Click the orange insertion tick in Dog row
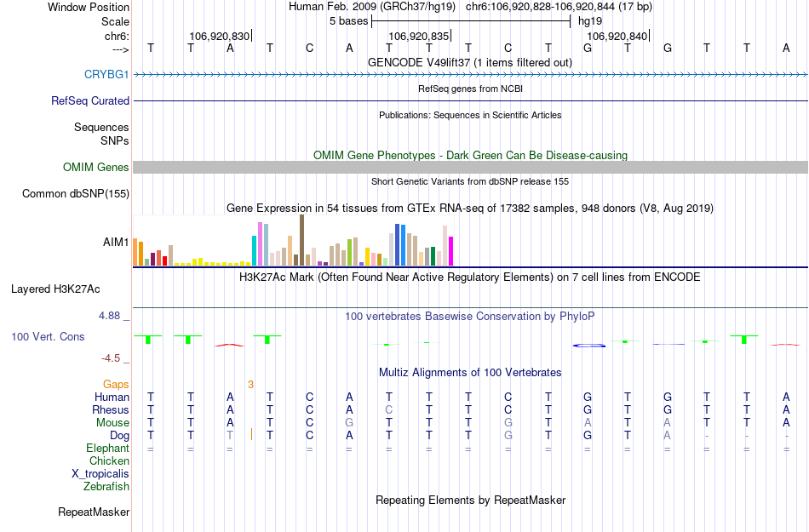This screenshot has width=809, height=532. pos(251,434)
